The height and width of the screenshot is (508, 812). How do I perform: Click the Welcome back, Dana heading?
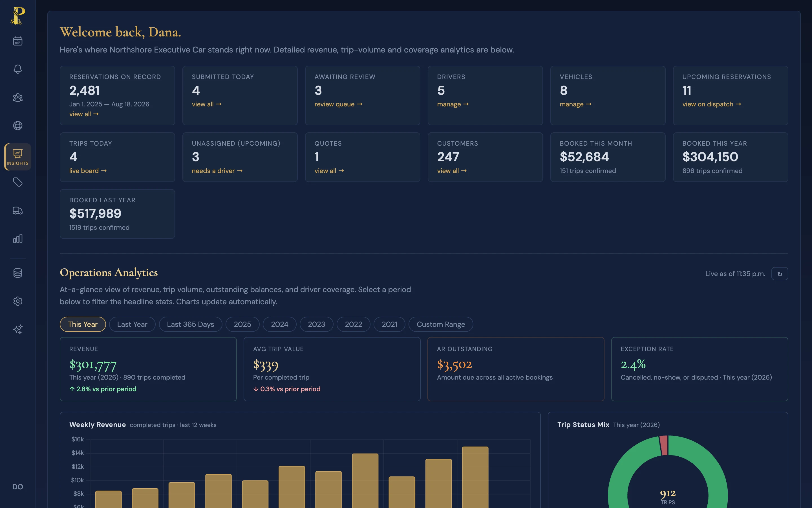click(120, 32)
